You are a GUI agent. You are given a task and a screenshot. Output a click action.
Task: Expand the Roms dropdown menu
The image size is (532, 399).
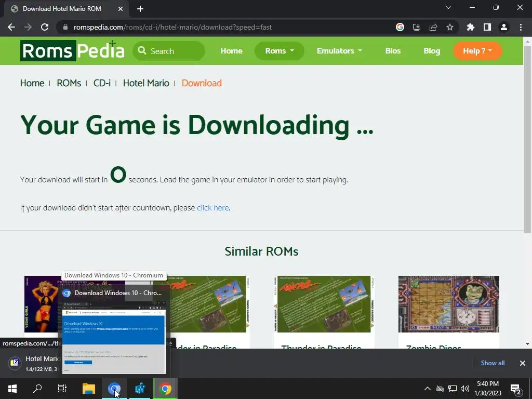coord(279,51)
